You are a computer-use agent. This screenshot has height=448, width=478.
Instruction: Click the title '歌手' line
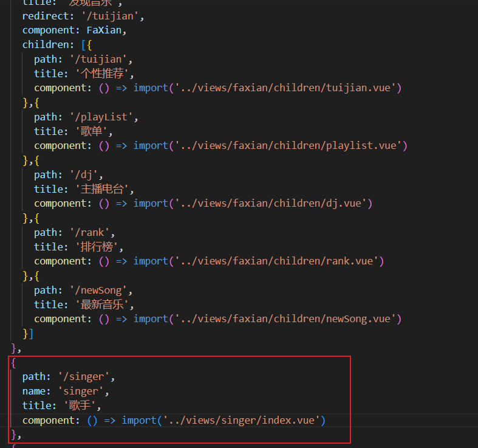click(61, 405)
